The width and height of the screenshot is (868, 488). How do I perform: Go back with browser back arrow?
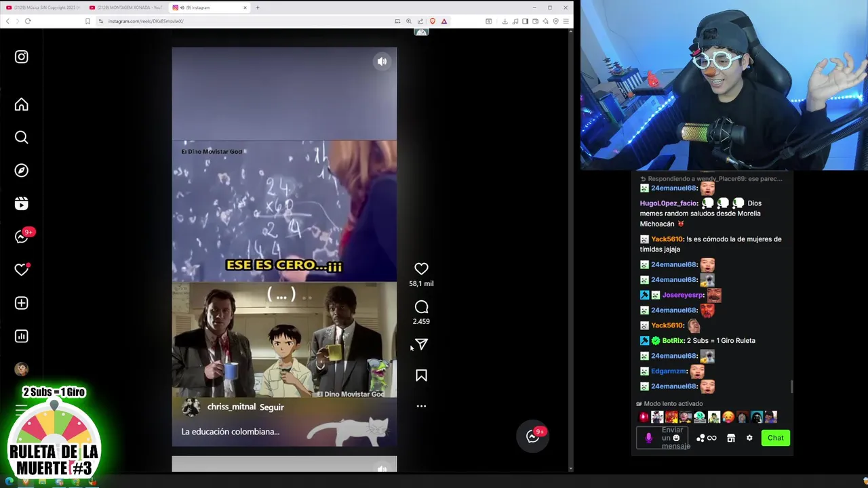[7, 21]
